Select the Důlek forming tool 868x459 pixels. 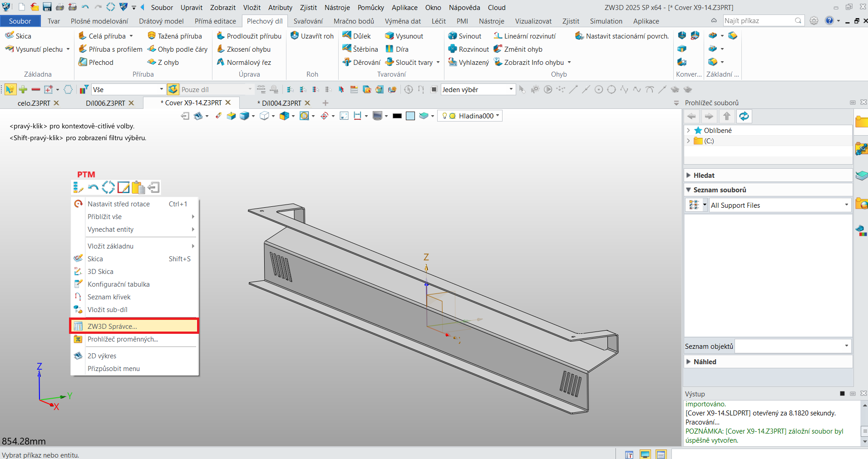[357, 36]
